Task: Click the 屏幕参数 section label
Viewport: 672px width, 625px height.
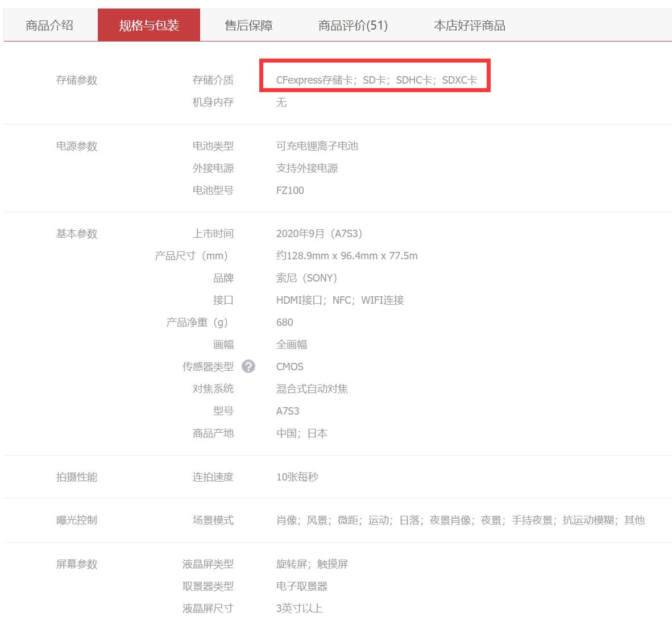Action: pyautogui.click(x=76, y=564)
